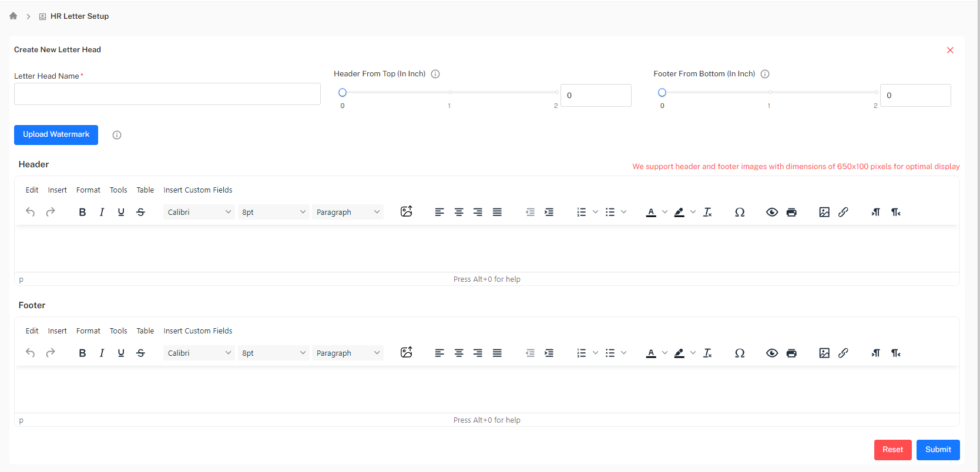This screenshot has height=472, width=980.
Task: Click the print icon in Header editor
Action: [x=791, y=212]
